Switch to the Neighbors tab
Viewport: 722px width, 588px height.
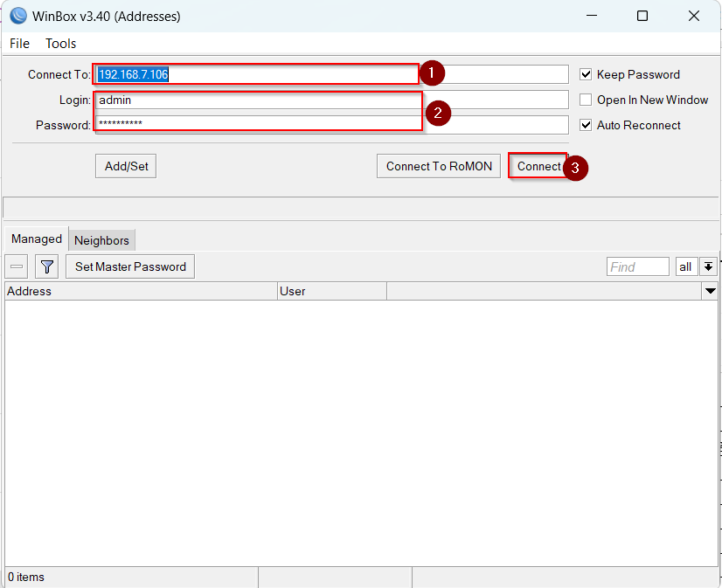point(101,240)
